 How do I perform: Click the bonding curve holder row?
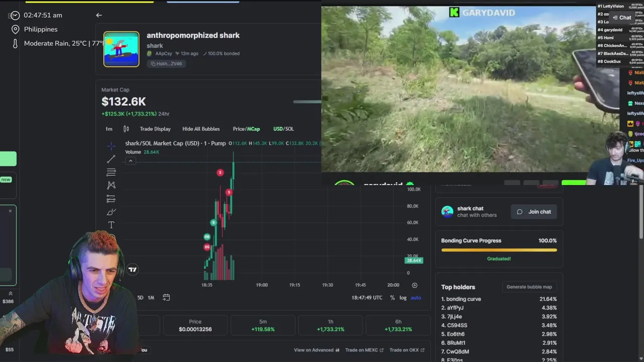pyautogui.click(x=499, y=299)
